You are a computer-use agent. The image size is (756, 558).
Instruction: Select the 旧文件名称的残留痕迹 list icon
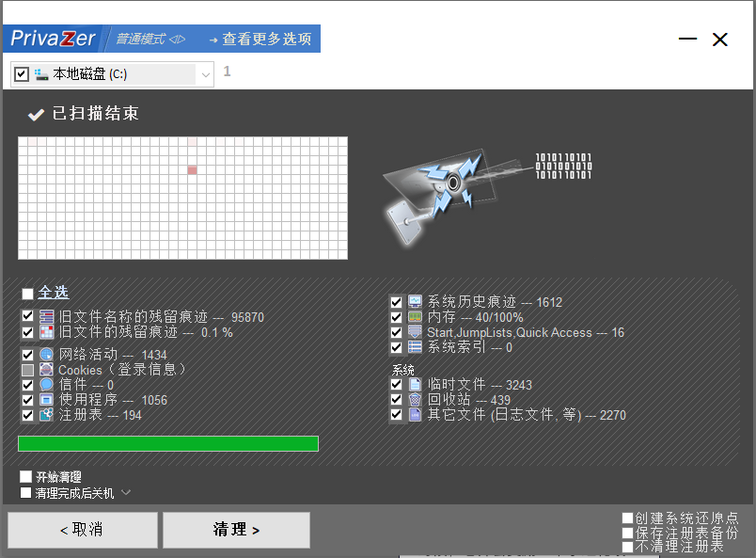click(45, 316)
